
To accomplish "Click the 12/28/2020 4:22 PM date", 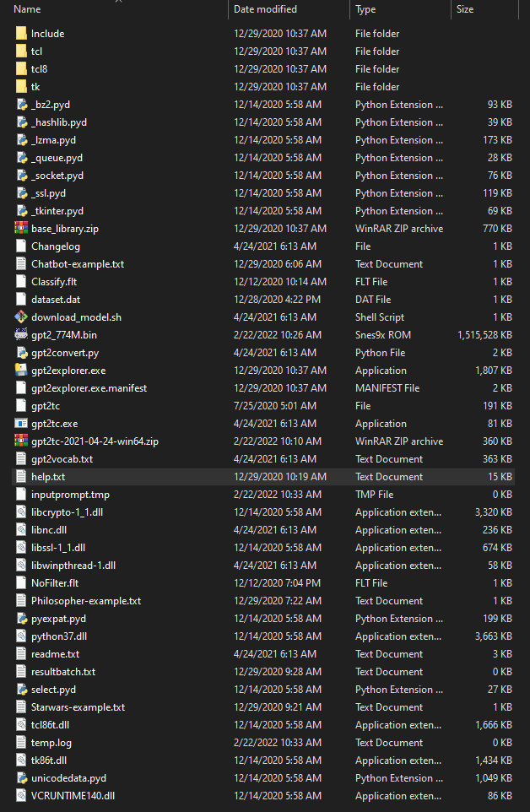I will pos(277,300).
